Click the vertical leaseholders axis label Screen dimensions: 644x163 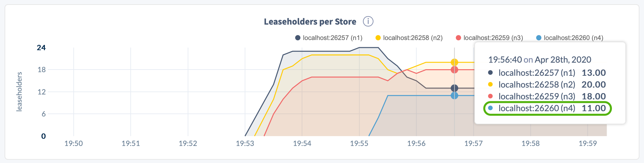19,92
